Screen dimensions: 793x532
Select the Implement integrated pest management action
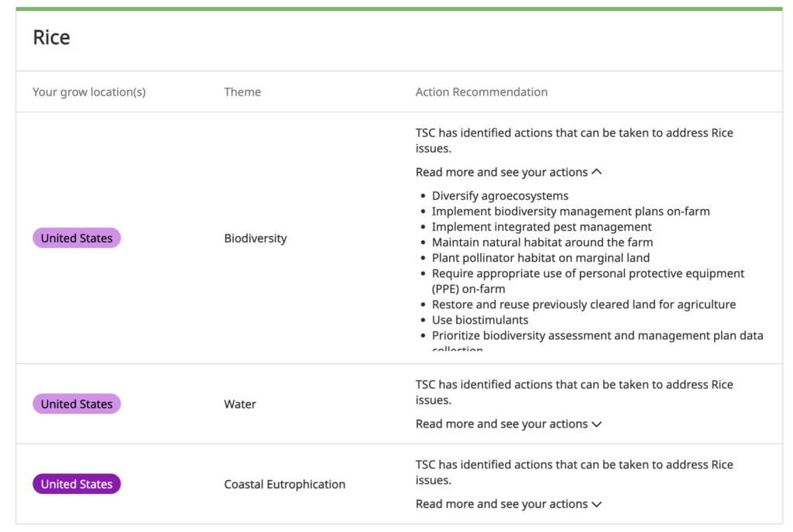tap(541, 226)
